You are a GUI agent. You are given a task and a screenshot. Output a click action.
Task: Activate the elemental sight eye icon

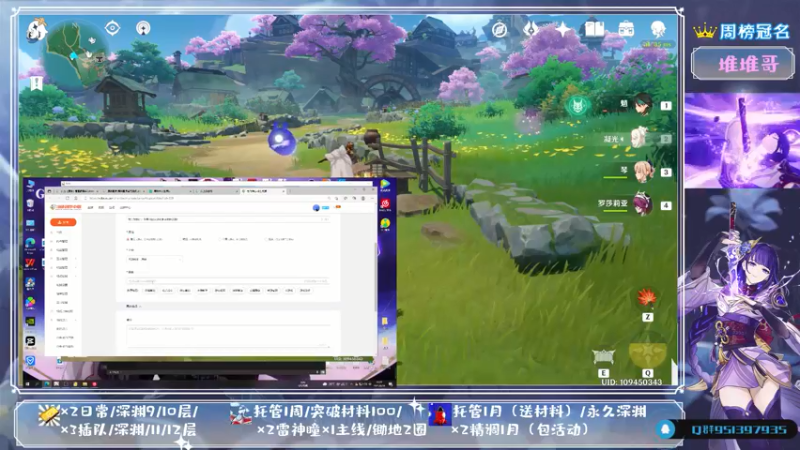coord(112,28)
